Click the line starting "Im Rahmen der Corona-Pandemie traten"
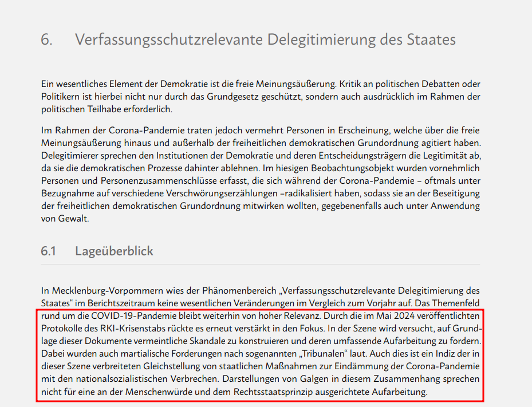This screenshot has width=532, height=407. click(x=261, y=131)
